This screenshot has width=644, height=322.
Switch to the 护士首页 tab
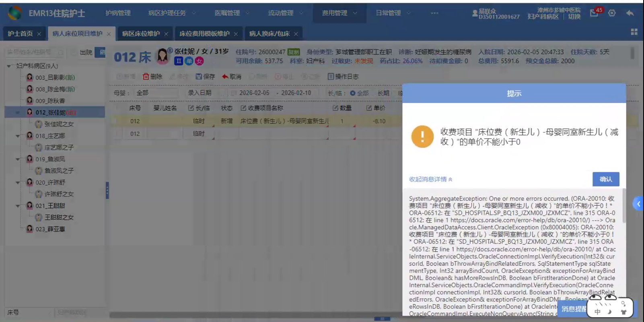coord(20,34)
